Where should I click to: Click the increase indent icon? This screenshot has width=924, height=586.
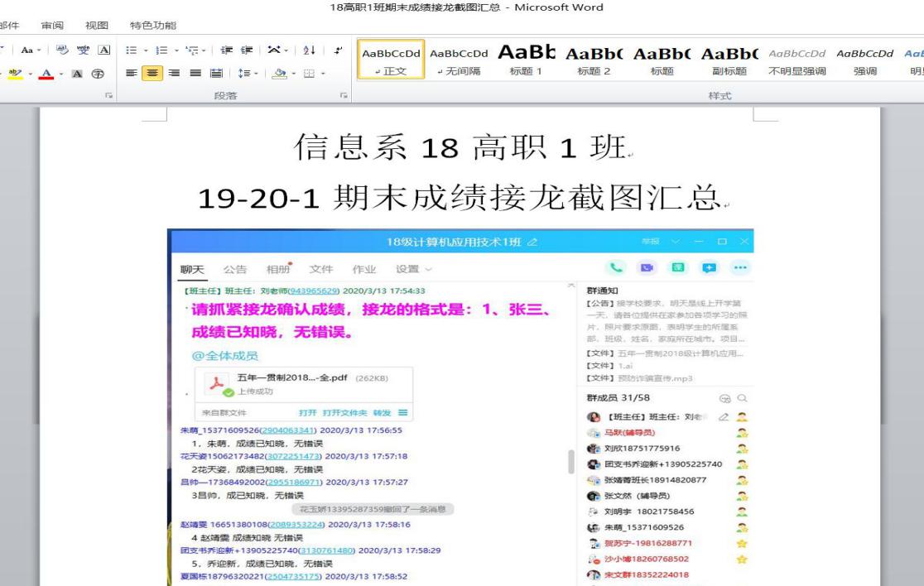(x=245, y=50)
